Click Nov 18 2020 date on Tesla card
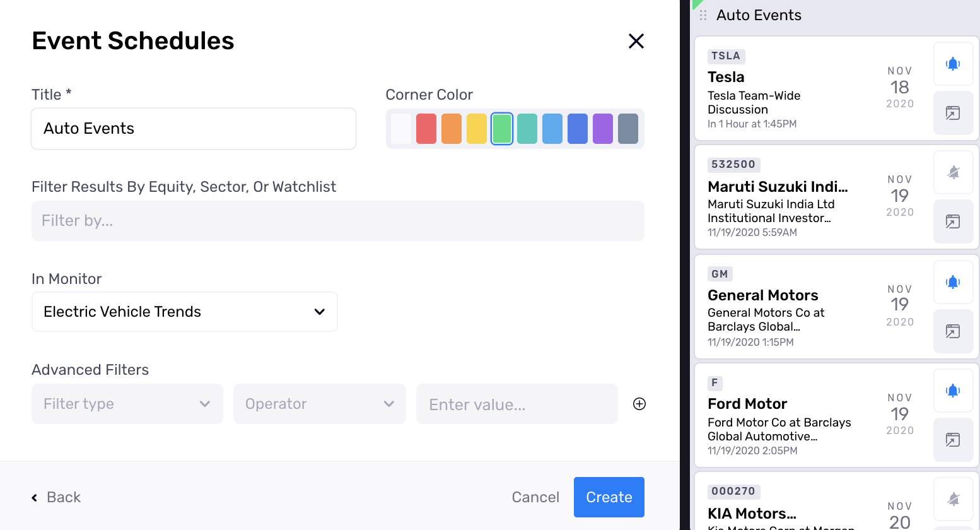Viewport: 980px width, 530px height. [900, 88]
